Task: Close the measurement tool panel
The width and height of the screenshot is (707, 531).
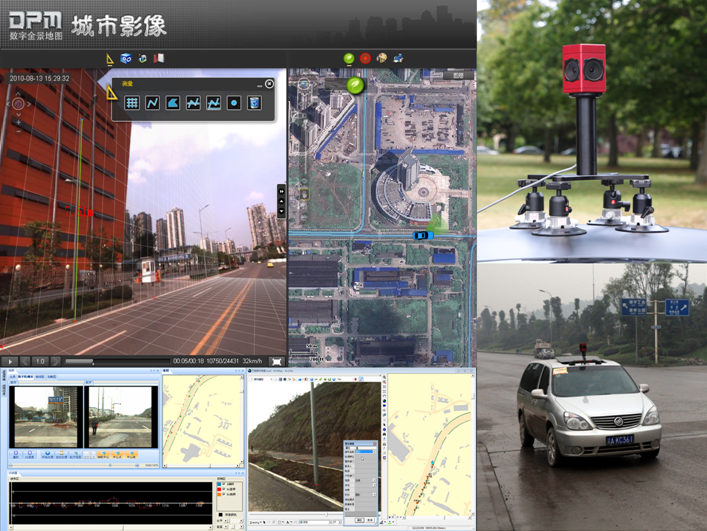Action: pyautogui.click(x=269, y=84)
